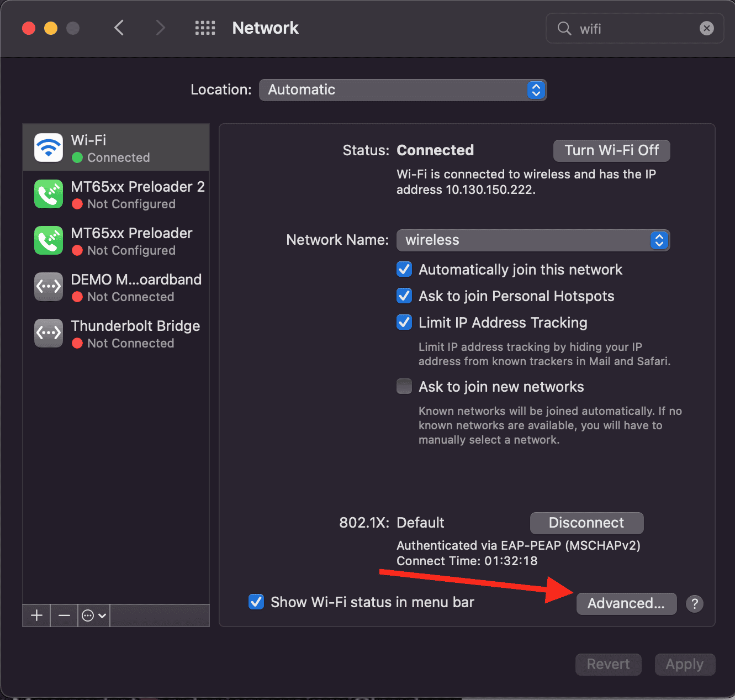
Task: Disable Automatically join this network
Action: click(404, 270)
